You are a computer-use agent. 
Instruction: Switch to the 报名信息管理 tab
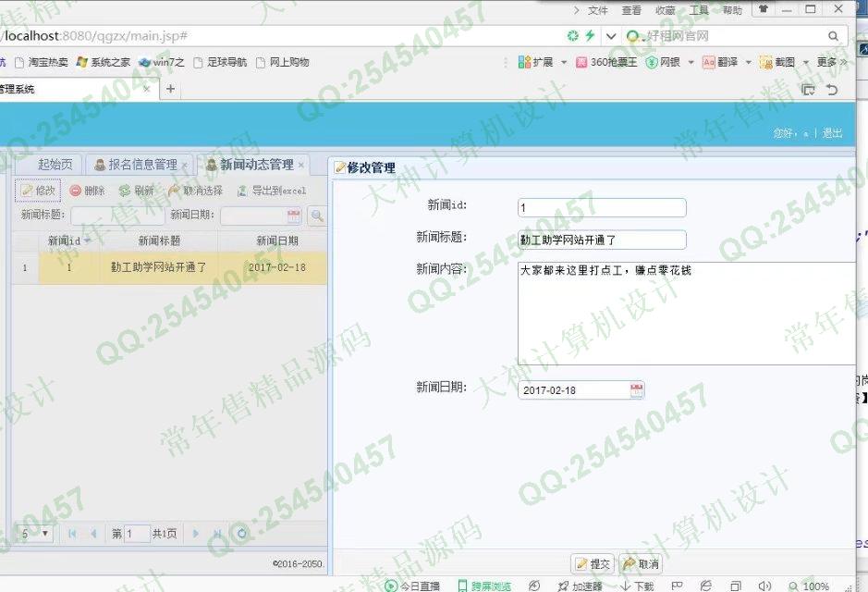(142, 165)
